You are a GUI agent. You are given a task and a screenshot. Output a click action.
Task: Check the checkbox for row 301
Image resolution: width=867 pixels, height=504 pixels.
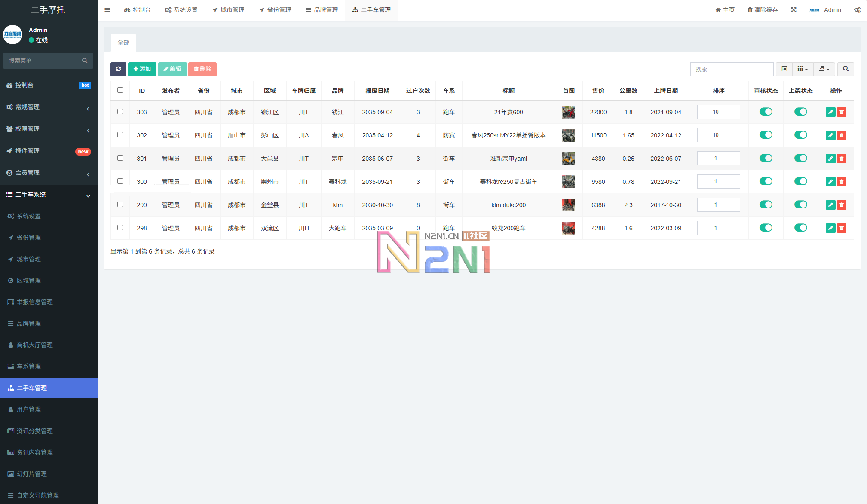point(120,158)
